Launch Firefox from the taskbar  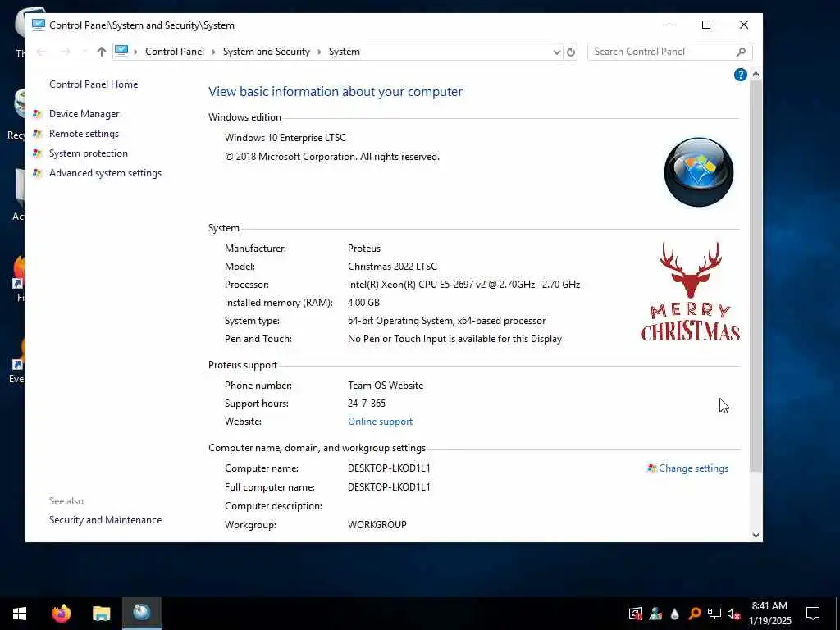pyautogui.click(x=61, y=614)
